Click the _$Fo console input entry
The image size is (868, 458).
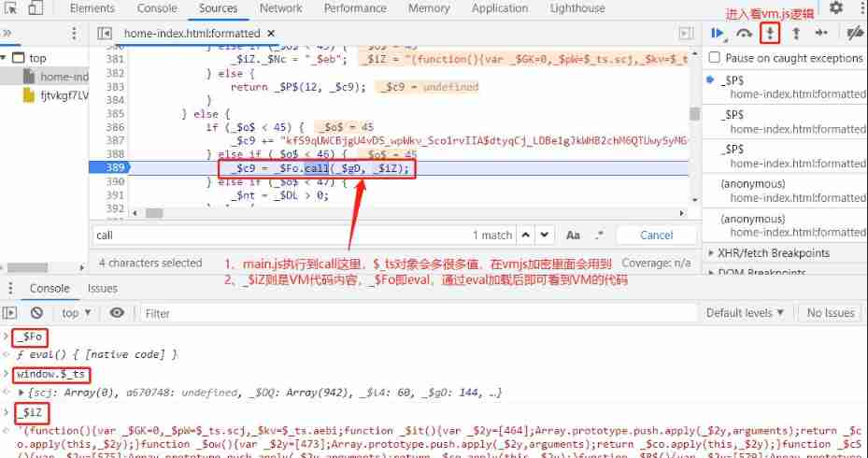click(30, 336)
